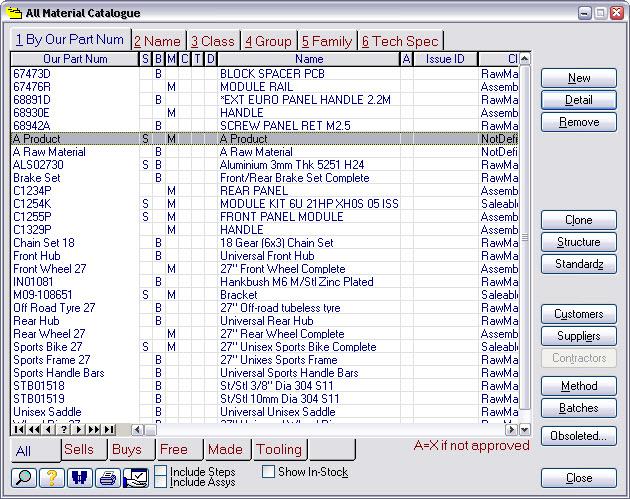The width and height of the screenshot is (630, 499).
Task: Print the catalogue with the printer icon
Action: click(108, 478)
